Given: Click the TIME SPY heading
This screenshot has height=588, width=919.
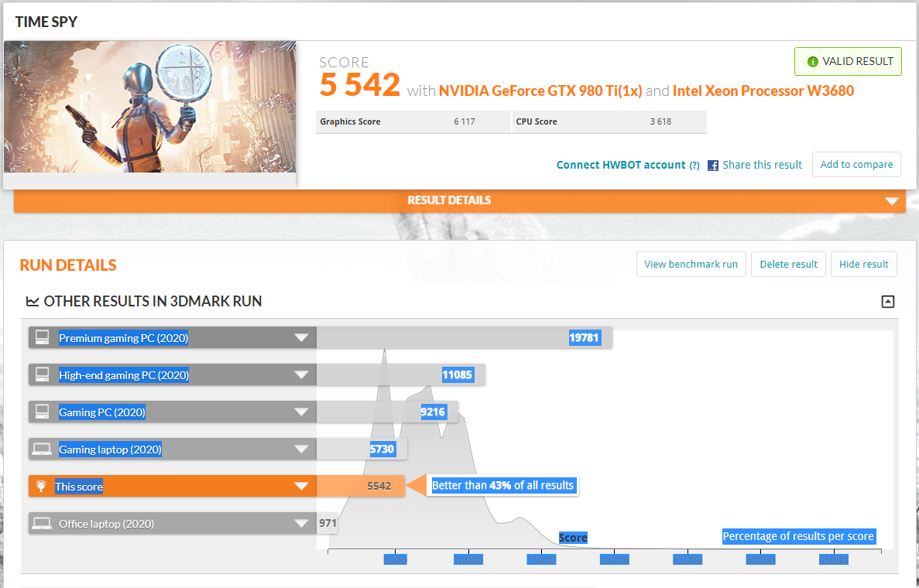Looking at the screenshot, I should [46, 22].
